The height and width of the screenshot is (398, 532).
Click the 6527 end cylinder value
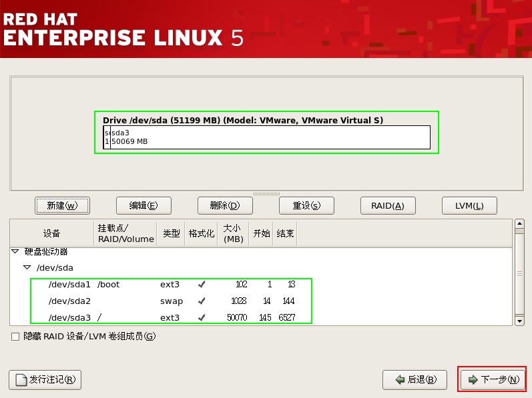[287, 317]
